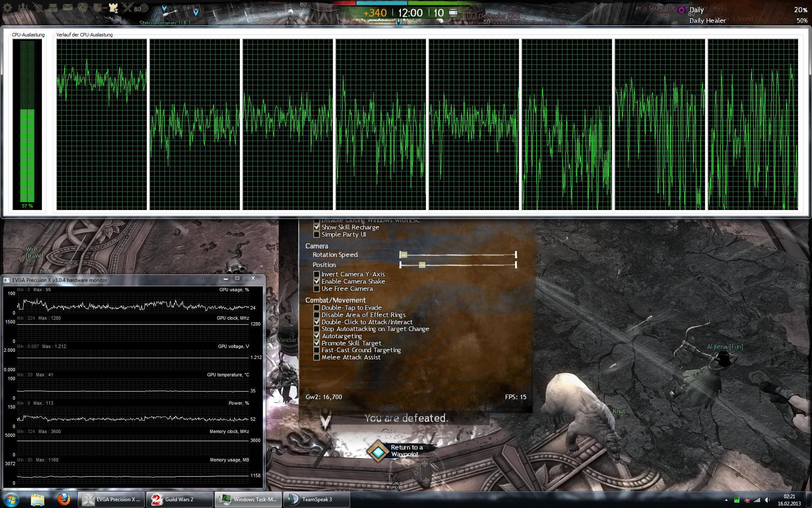The height and width of the screenshot is (508, 812).
Task: Click the GPU usage graph
Action: pyautogui.click(x=133, y=303)
